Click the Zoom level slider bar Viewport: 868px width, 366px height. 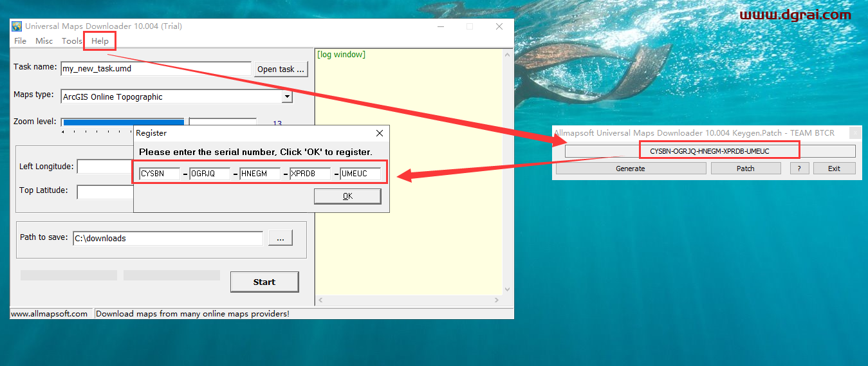(x=122, y=122)
